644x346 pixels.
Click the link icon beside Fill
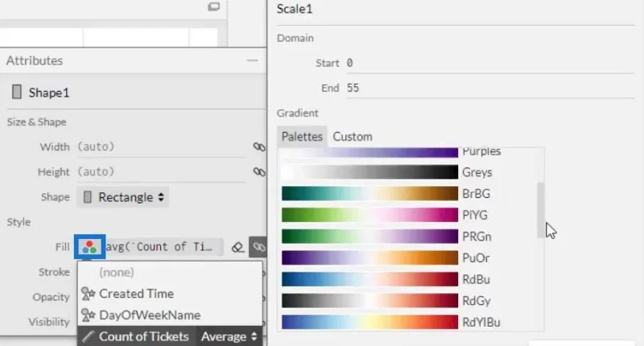[x=258, y=247]
